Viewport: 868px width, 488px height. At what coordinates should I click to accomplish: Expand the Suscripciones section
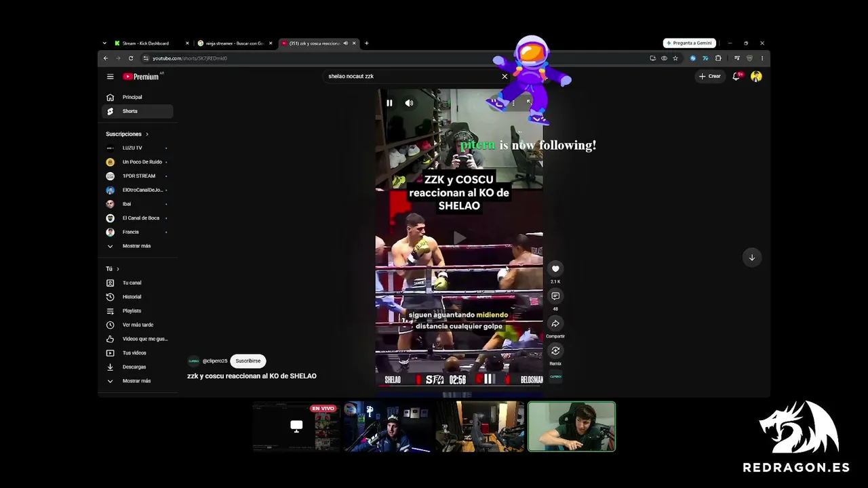(x=127, y=134)
